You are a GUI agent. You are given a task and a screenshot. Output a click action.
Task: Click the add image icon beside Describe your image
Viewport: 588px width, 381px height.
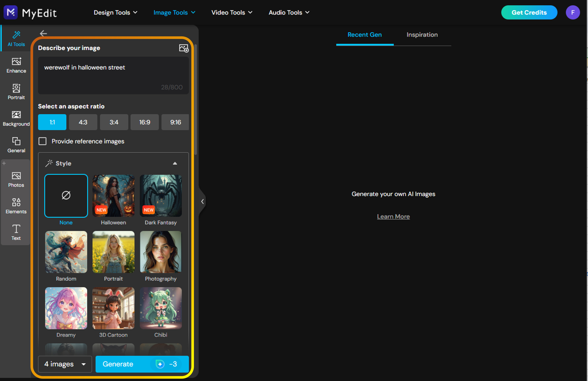[184, 48]
